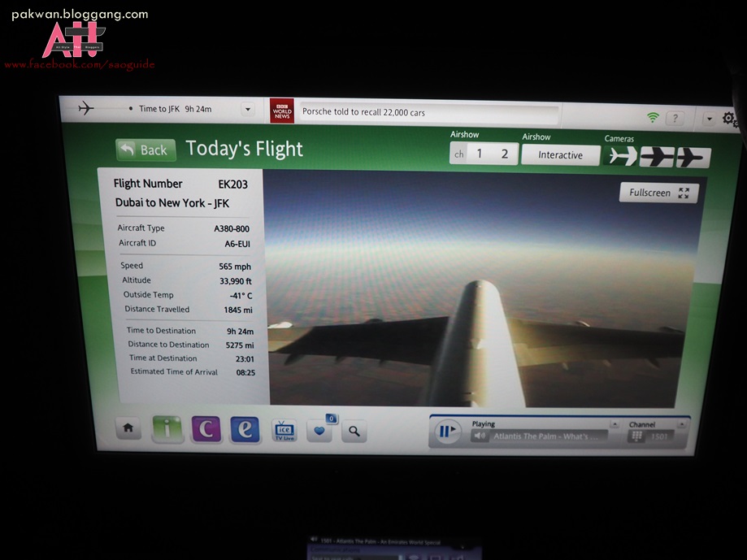Click the aircraft type A380-800
The height and width of the screenshot is (560, 747).
click(232, 228)
